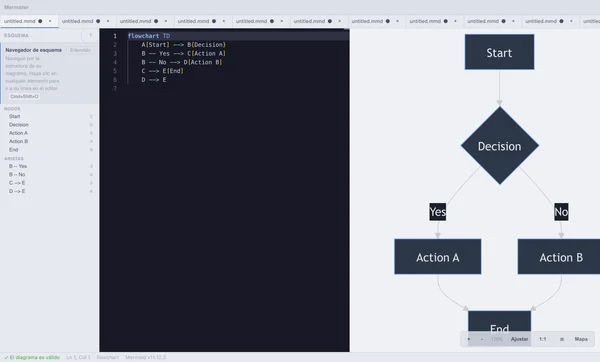The width and height of the screenshot is (600, 362).
Task: Click the Start node in the diagram preview
Action: point(499,52)
